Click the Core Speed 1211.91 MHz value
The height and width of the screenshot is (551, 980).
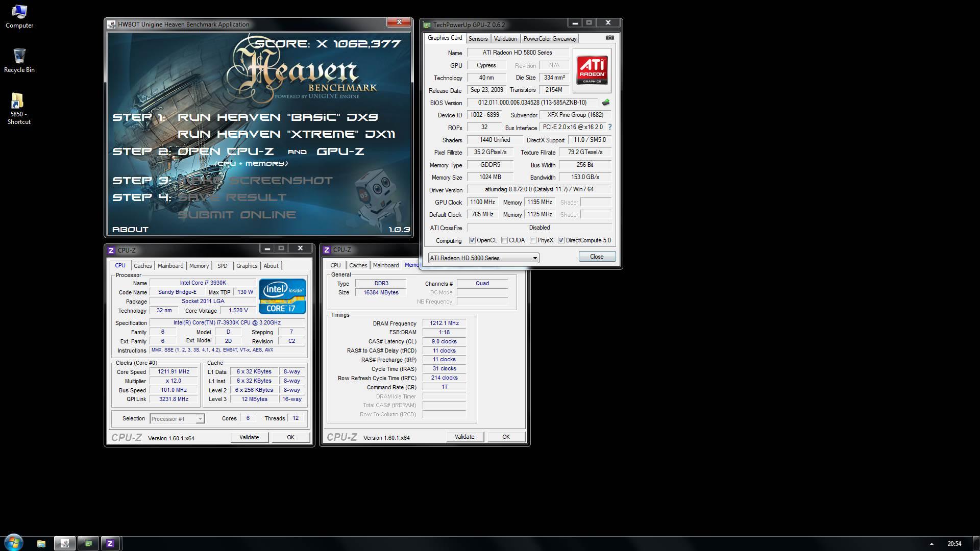pyautogui.click(x=174, y=371)
